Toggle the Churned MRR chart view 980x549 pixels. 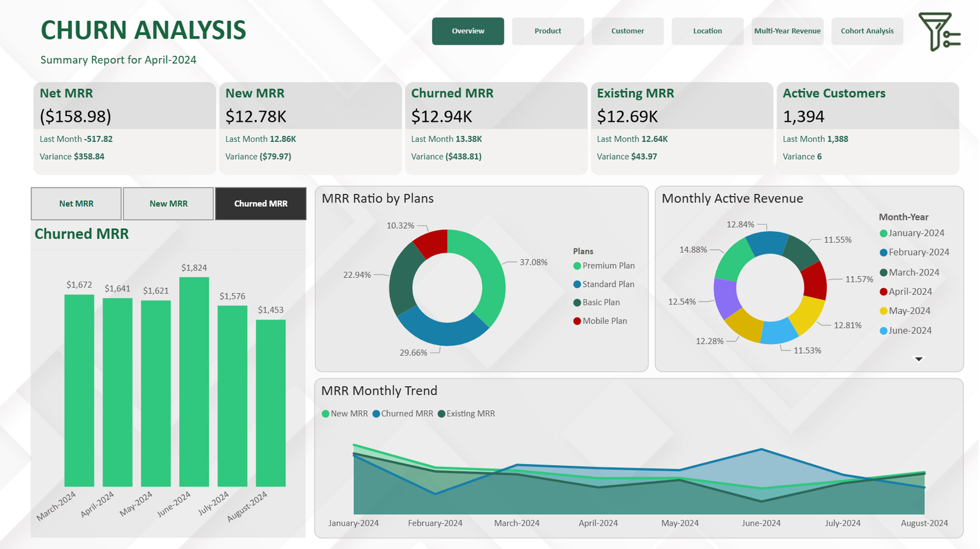pos(260,204)
